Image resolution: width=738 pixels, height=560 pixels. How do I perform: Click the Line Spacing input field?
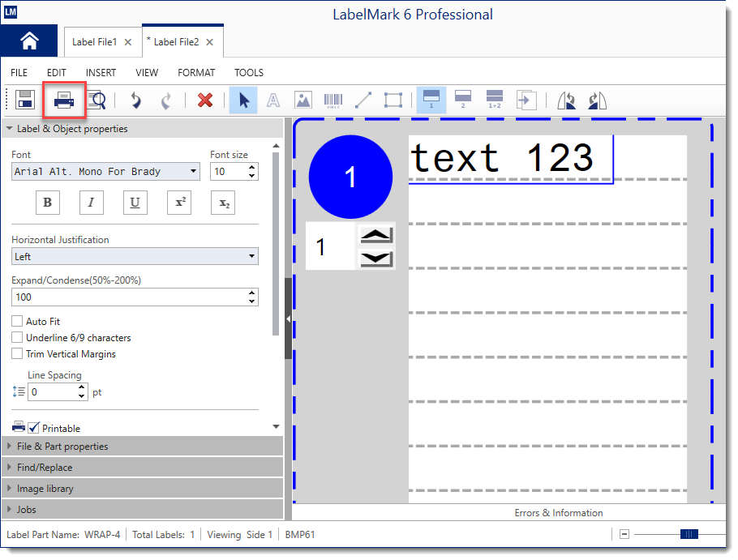click(x=53, y=392)
